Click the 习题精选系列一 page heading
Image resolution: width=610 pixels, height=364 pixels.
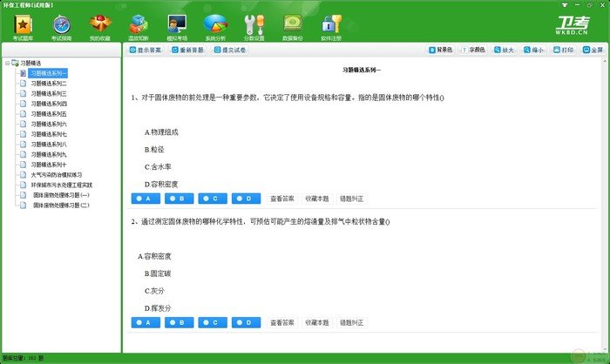click(x=362, y=70)
